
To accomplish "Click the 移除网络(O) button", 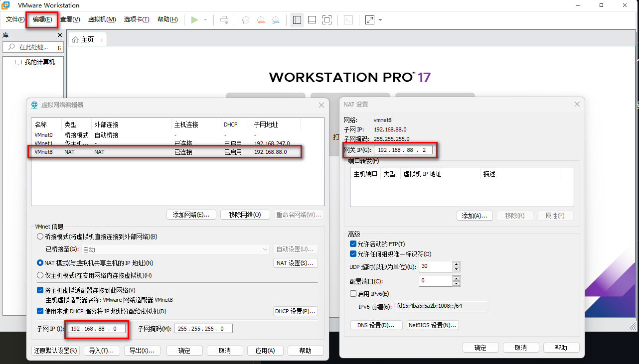I will pos(245,215).
